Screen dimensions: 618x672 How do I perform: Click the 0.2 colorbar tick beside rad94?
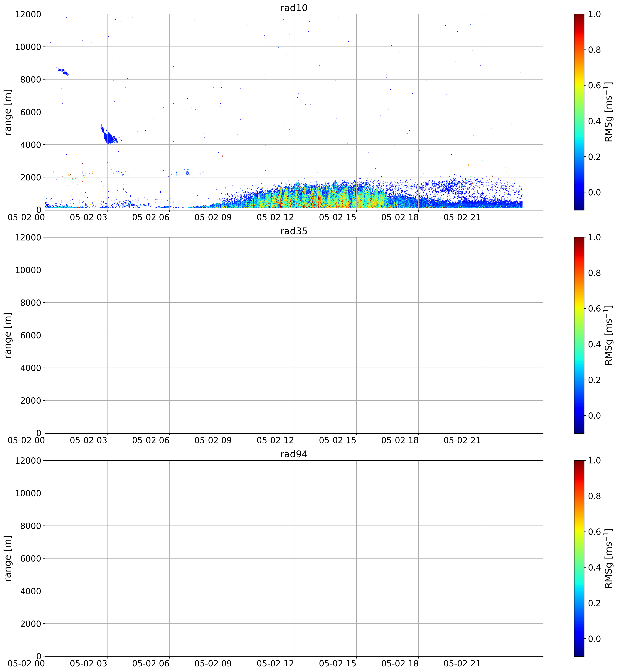(594, 603)
